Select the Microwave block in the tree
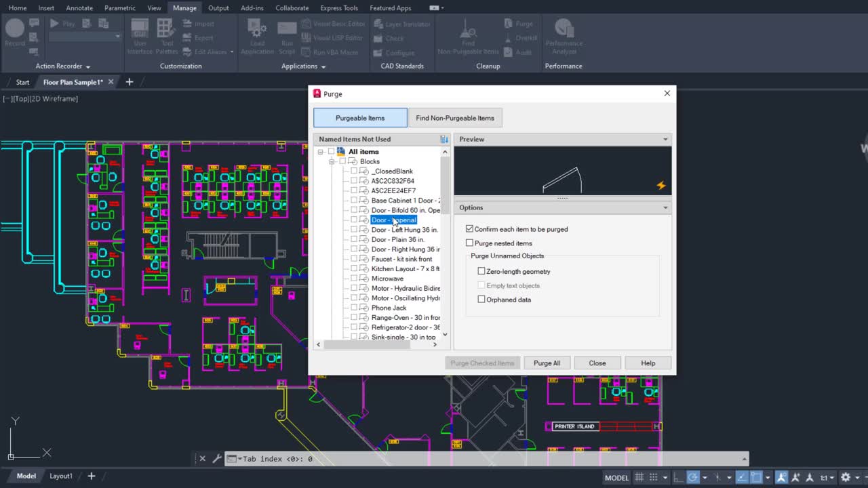The height and width of the screenshot is (488, 868). coord(387,279)
